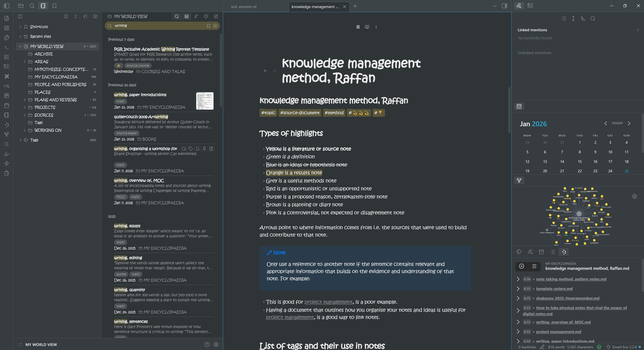Switch to the 'soil, erosion of' tab

pos(244,6)
